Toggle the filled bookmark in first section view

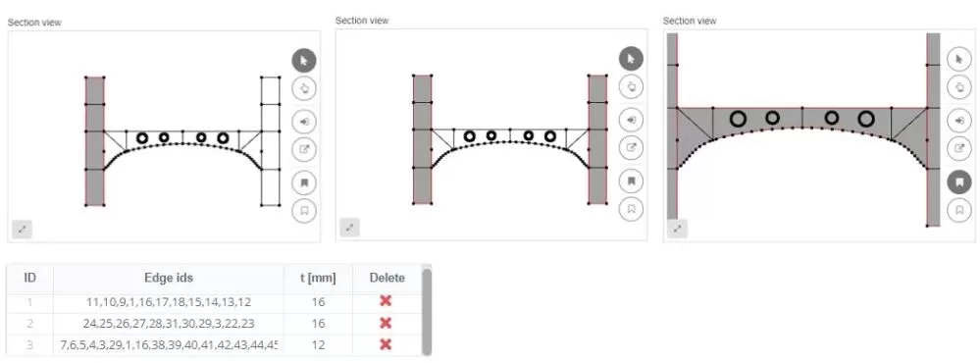tap(304, 183)
